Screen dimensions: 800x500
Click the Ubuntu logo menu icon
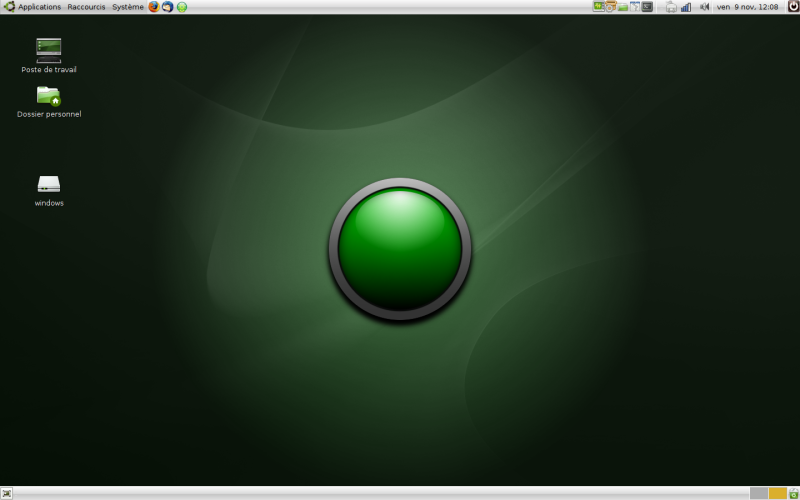9,7
